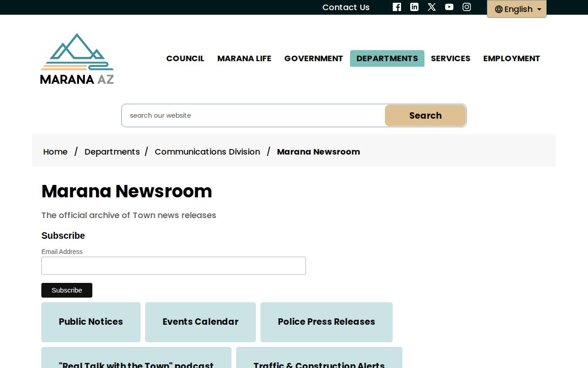Viewport: 588px width, 368px height.
Task: Open the Public Notices tile
Action: tap(91, 322)
